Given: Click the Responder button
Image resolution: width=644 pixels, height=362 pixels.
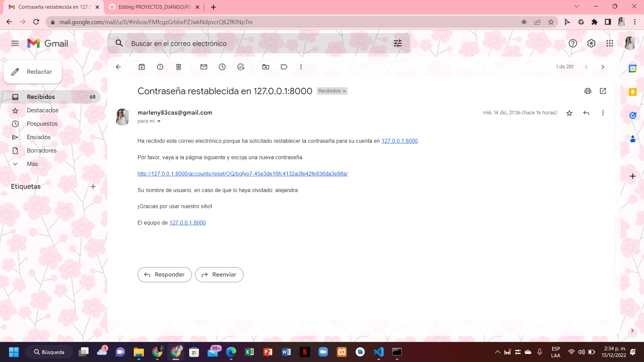Looking at the screenshot, I should (164, 275).
